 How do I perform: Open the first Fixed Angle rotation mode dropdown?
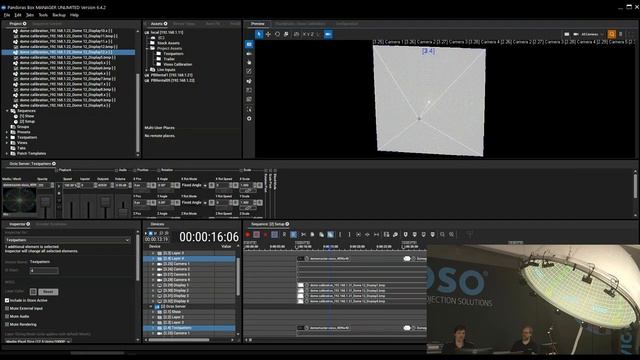194,185
